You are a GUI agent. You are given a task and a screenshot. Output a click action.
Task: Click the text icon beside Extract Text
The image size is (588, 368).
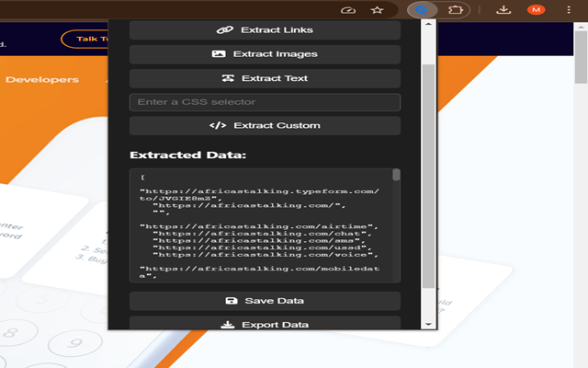(x=228, y=78)
